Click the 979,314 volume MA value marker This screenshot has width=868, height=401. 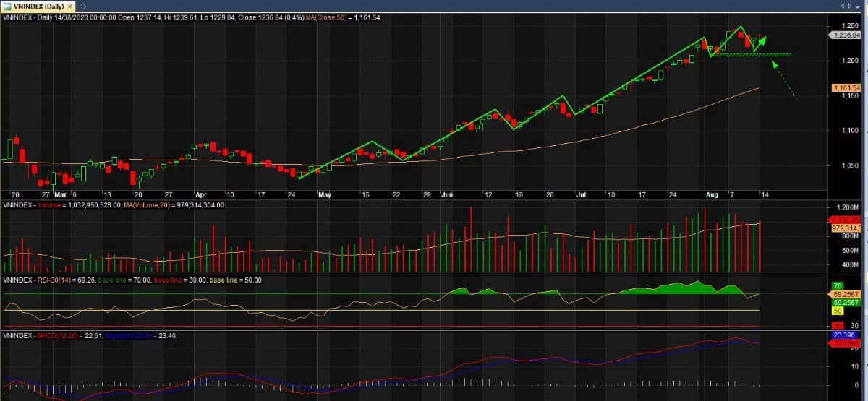pos(846,228)
